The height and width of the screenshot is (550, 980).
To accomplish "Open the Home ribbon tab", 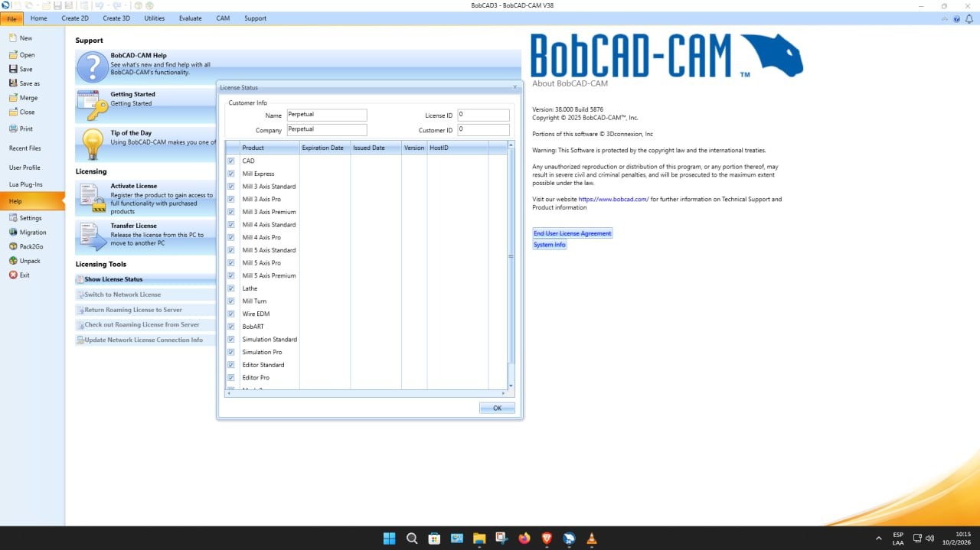I will 38,18.
